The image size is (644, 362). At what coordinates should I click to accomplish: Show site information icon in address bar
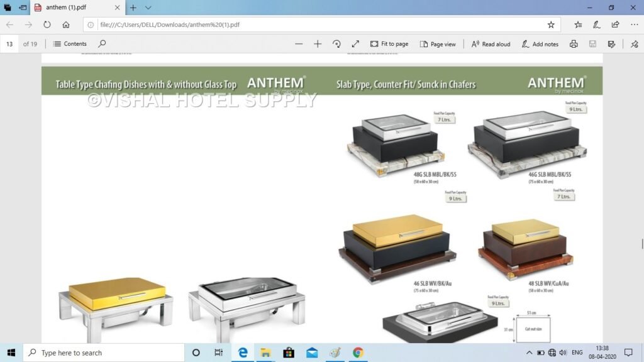point(91,25)
